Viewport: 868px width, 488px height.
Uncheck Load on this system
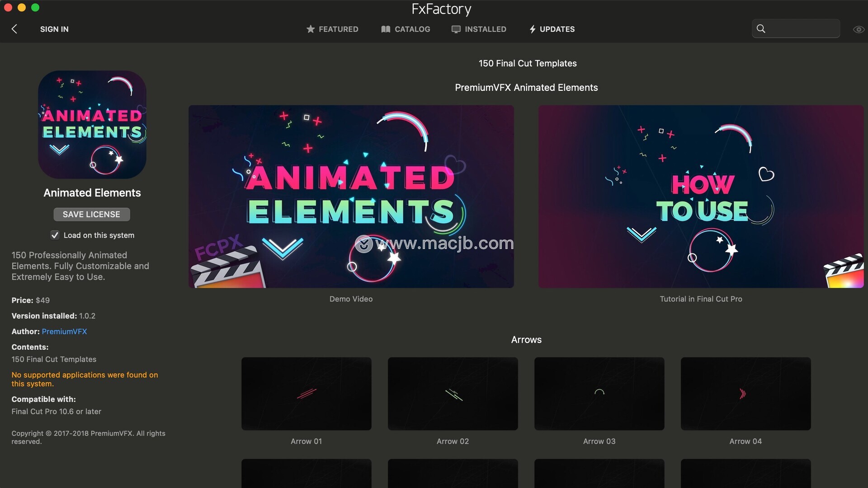coord(55,235)
